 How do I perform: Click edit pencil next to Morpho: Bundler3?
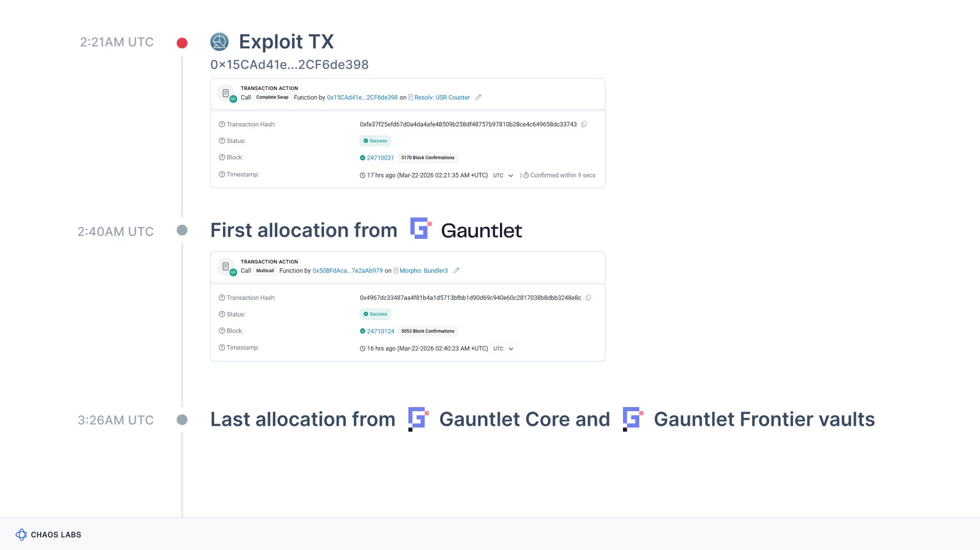(x=456, y=271)
